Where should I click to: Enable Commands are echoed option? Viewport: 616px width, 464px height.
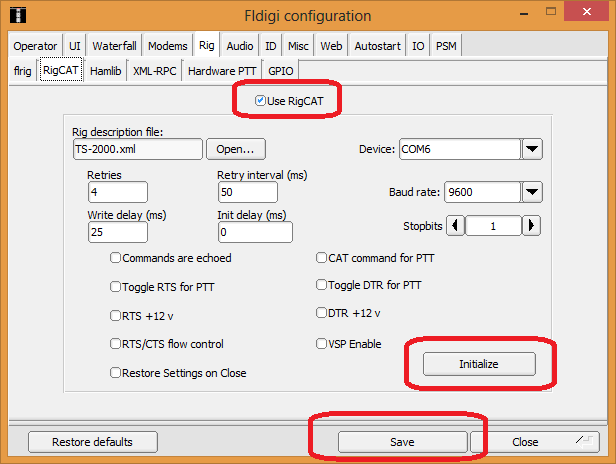(116, 258)
